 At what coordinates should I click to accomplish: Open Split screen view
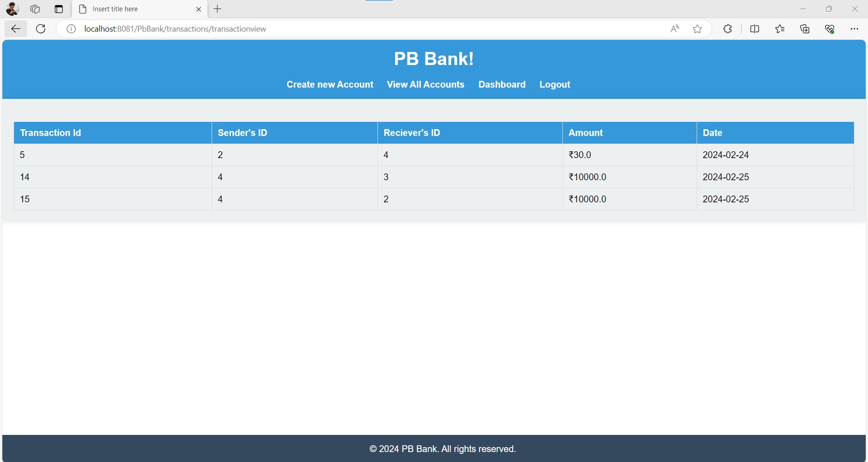pos(755,29)
